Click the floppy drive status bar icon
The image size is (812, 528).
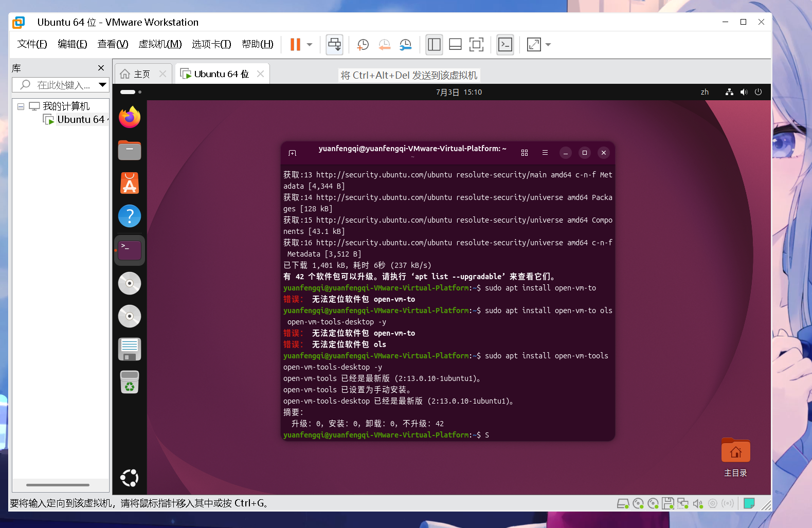[x=668, y=503]
